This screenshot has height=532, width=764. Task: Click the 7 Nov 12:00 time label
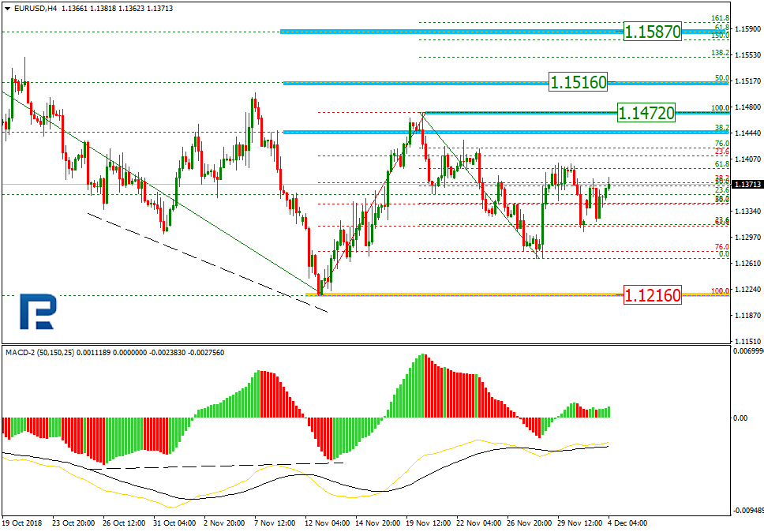[275, 523]
